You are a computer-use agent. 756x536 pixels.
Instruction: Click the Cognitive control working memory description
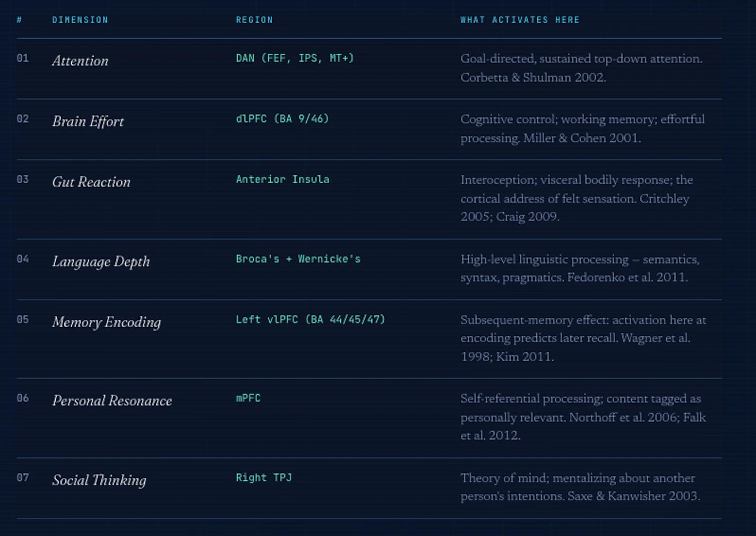coord(583,128)
